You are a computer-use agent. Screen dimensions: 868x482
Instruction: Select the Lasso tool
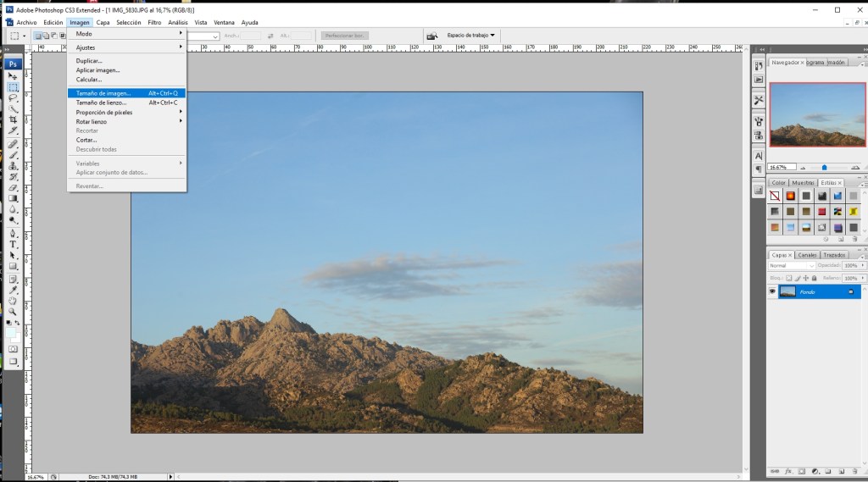click(14, 98)
